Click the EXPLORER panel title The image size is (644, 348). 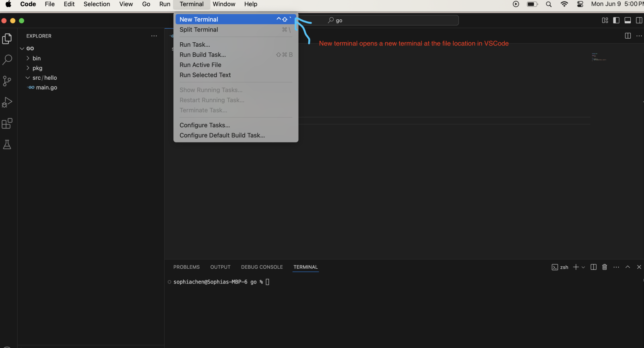pos(39,36)
